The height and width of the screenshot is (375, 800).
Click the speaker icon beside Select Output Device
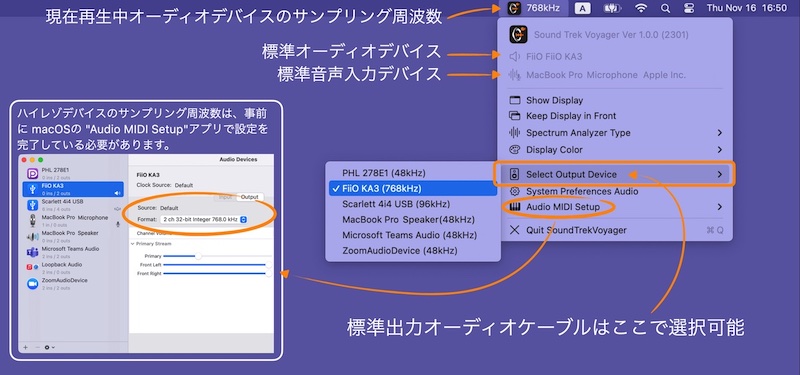[x=515, y=174]
